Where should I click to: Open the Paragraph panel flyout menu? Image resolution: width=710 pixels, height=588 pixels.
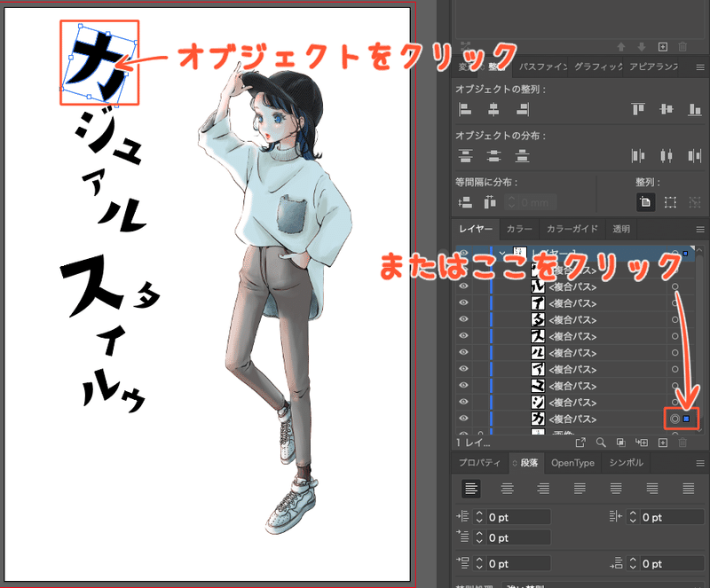699,463
